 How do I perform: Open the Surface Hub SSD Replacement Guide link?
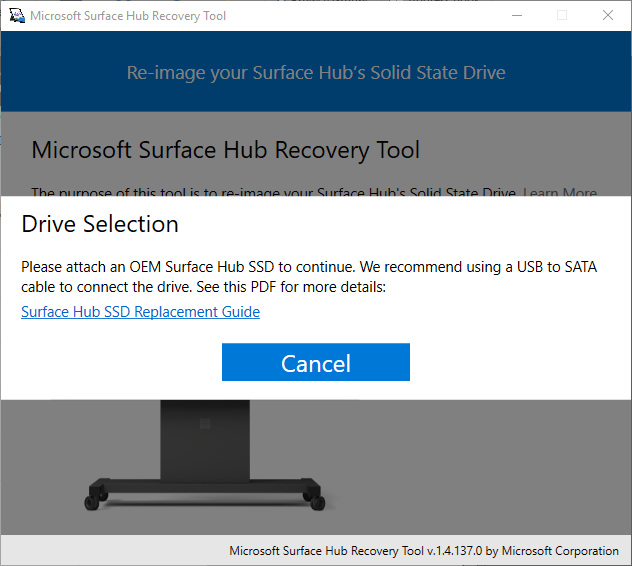[x=140, y=312]
